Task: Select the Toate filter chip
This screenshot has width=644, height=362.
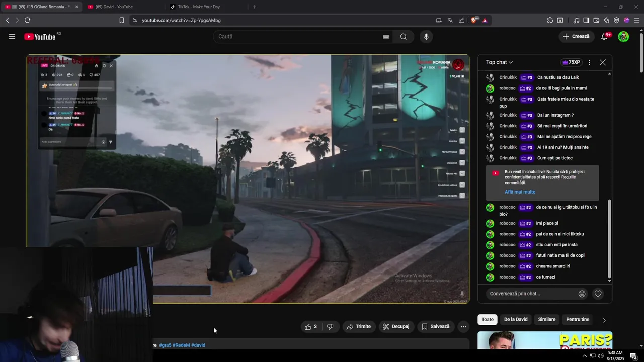Action: tap(488, 320)
